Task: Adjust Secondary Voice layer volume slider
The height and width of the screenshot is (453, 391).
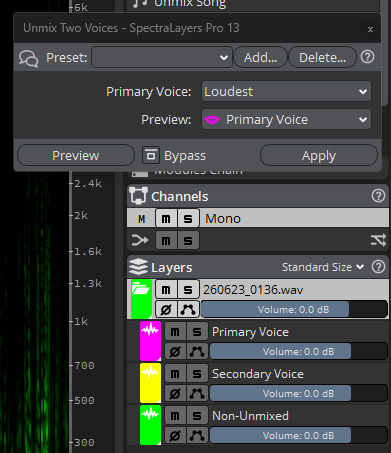Action: (298, 393)
